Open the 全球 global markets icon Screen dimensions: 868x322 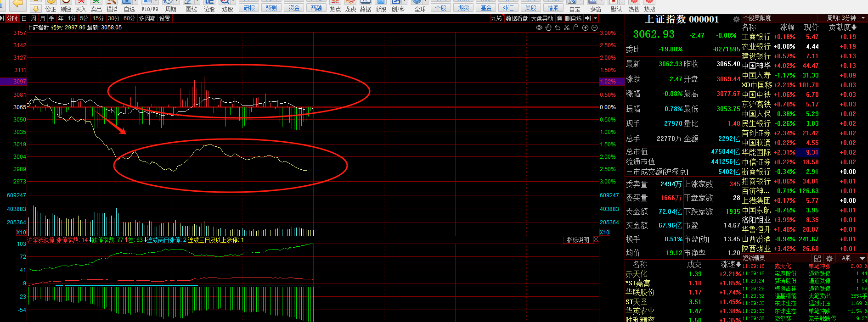coord(420,6)
